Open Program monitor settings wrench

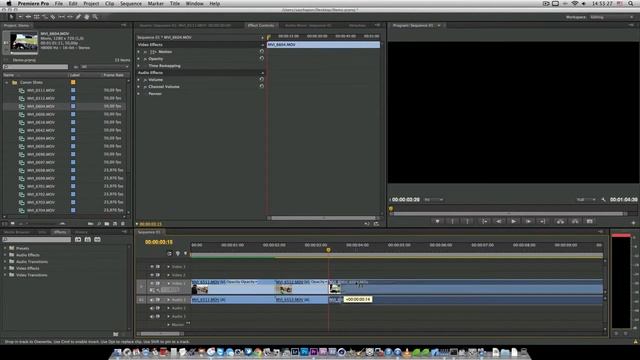pyautogui.click(x=604, y=200)
